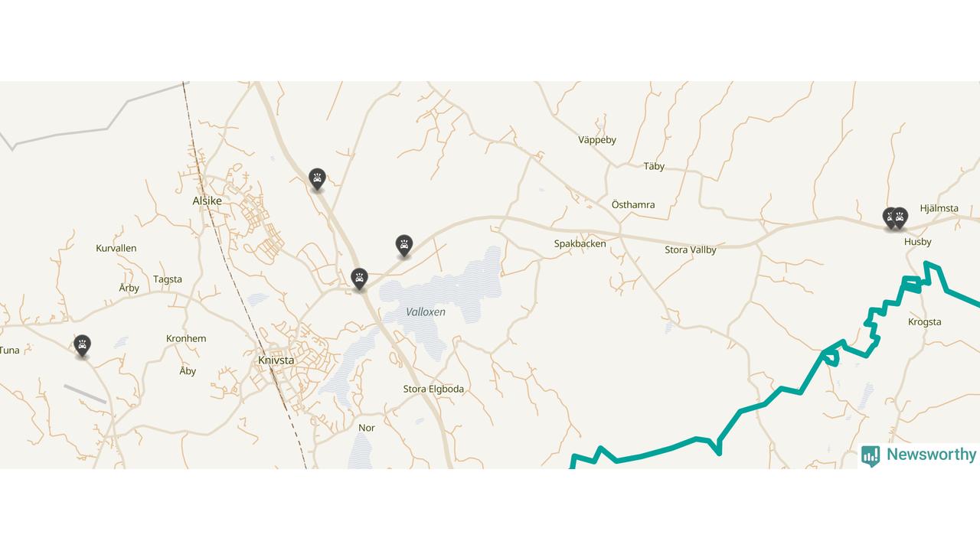Click the Stora Elgboda label
Screen dimensions: 980x551
click(x=433, y=390)
